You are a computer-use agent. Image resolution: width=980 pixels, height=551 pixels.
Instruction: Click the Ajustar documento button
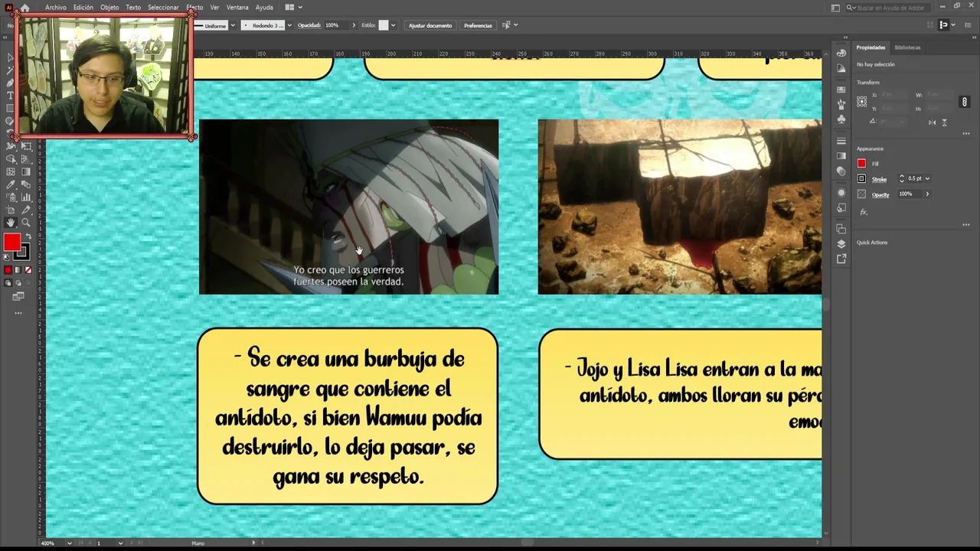click(430, 25)
